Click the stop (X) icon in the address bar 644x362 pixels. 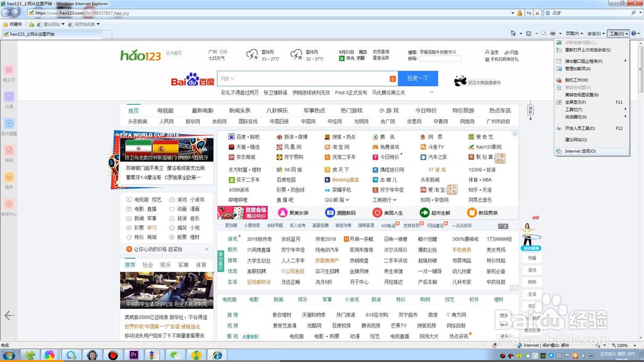coord(537,13)
